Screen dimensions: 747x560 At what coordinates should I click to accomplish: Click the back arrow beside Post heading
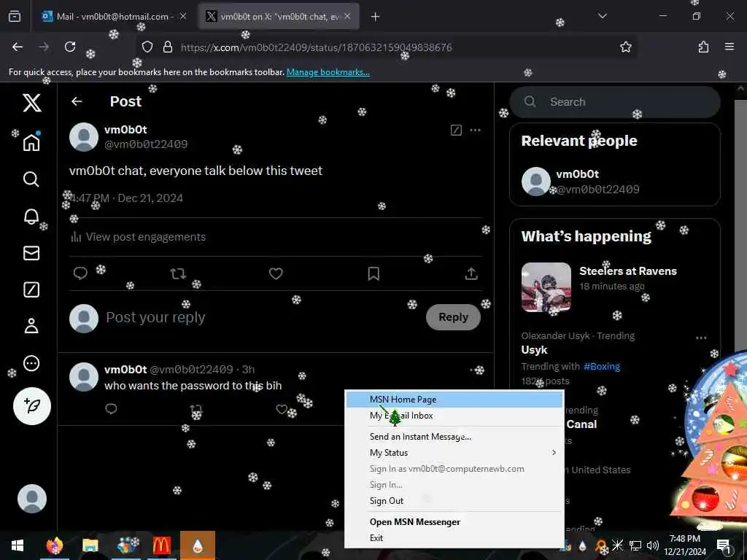click(x=77, y=101)
